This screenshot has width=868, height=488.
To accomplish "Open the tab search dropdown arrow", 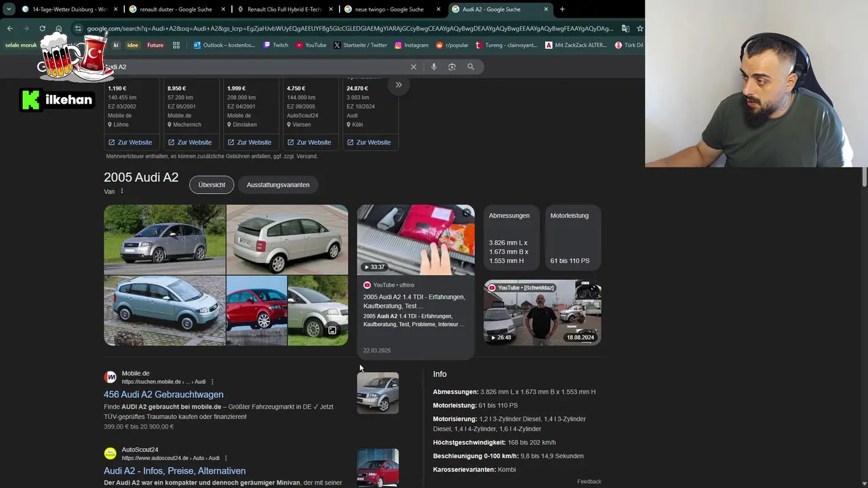I will pos(9,9).
